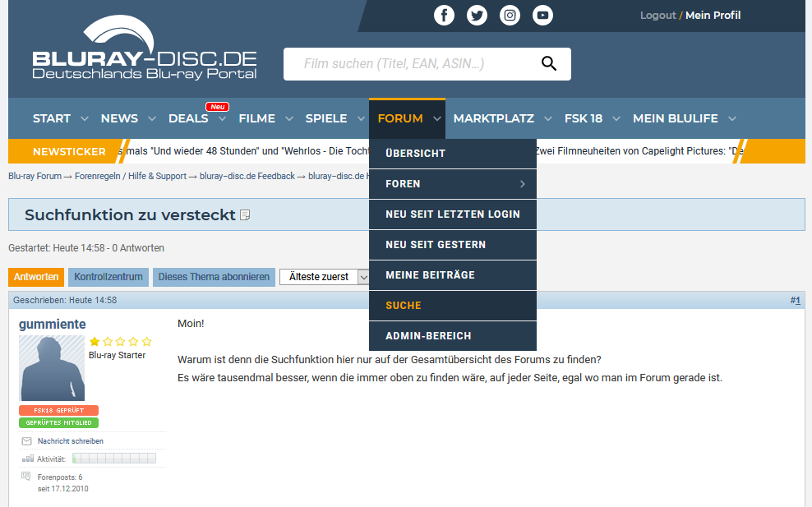Expand the Marktplatz menu chevron
This screenshot has width=812, height=507.
coord(548,119)
